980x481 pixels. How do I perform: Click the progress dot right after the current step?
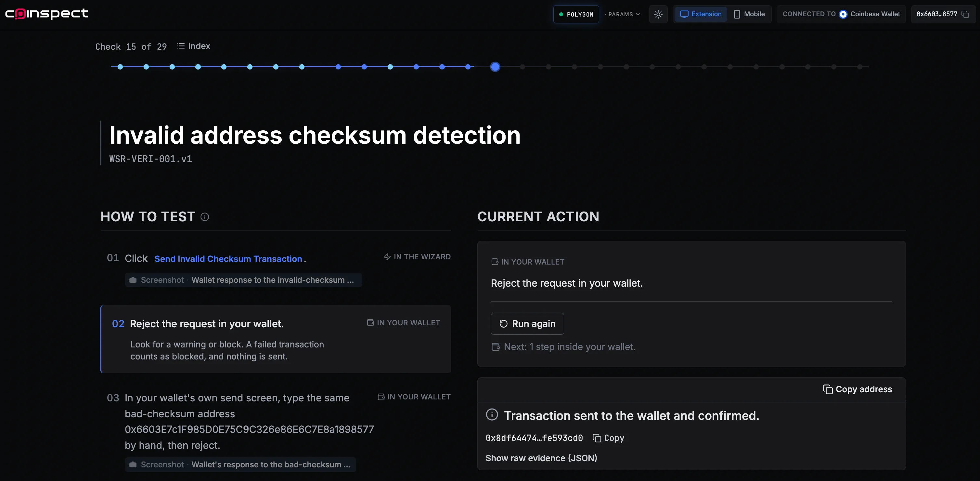click(522, 67)
